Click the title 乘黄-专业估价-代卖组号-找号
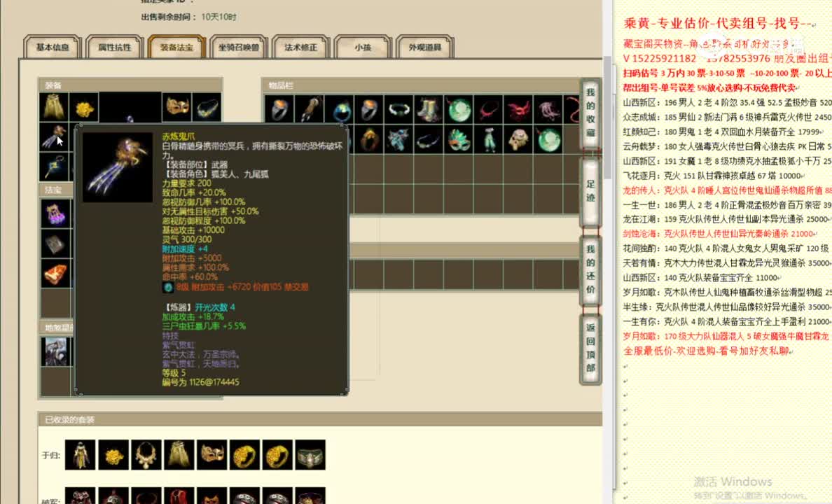Image resolution: width=832 pixels, height=504 pixels. 717,23
